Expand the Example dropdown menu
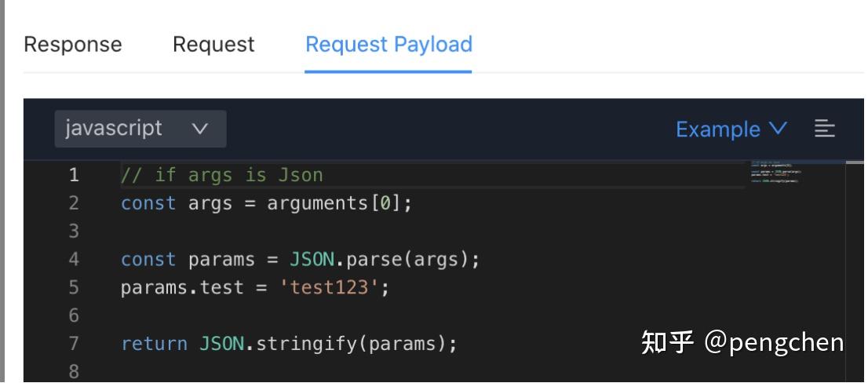This screenshot has width=868, height=383. pyautogui.click(x=731, y=129)
